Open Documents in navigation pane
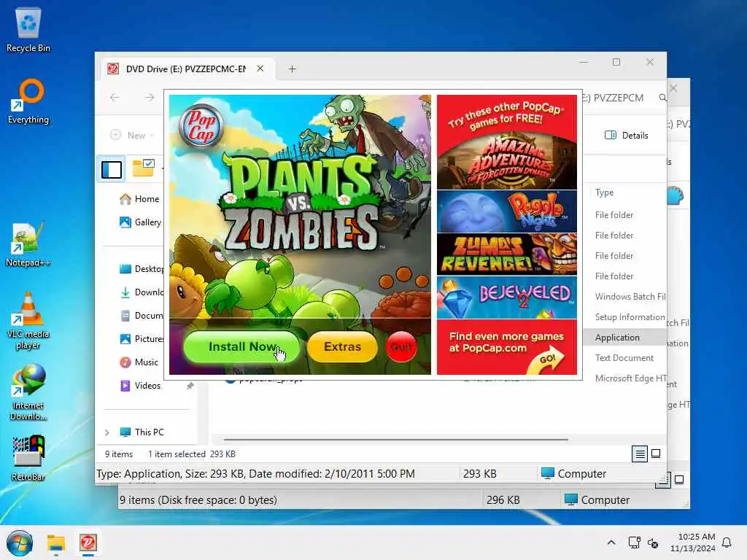747x560 pixels. click(x=141, y=316)
